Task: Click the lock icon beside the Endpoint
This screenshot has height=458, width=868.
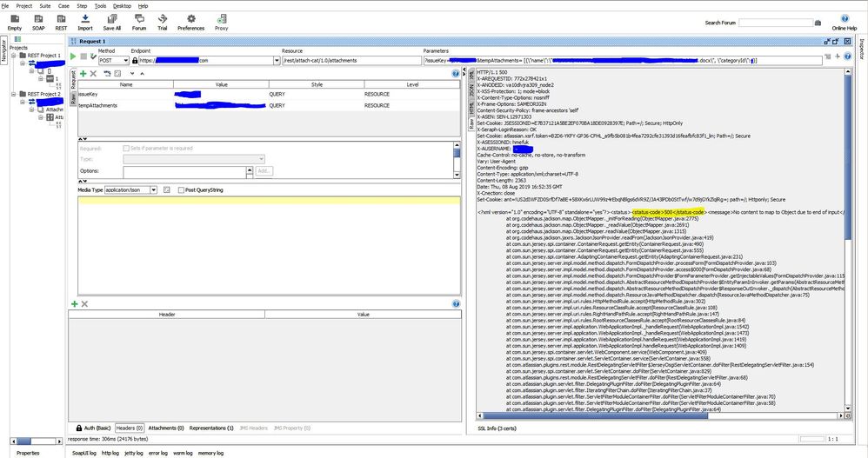Action: 135,60
